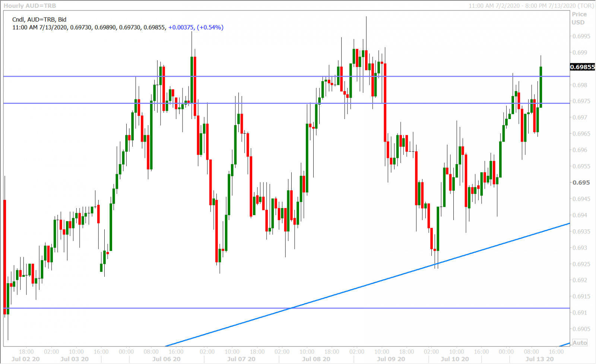596x364 pixels.
Task: Click the Jul 07 20 date label
Action: pos(241,359)
